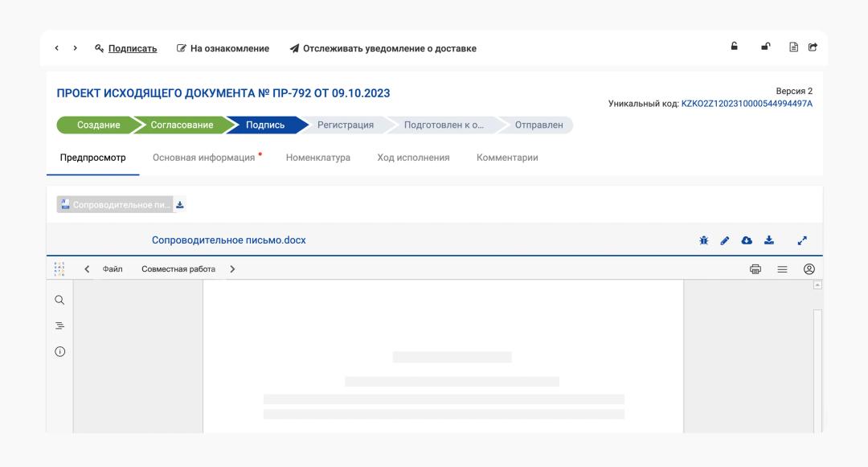868x467 pixels.
Task: Open the headings navigation panel icon
Action: (x=59, y=326)
